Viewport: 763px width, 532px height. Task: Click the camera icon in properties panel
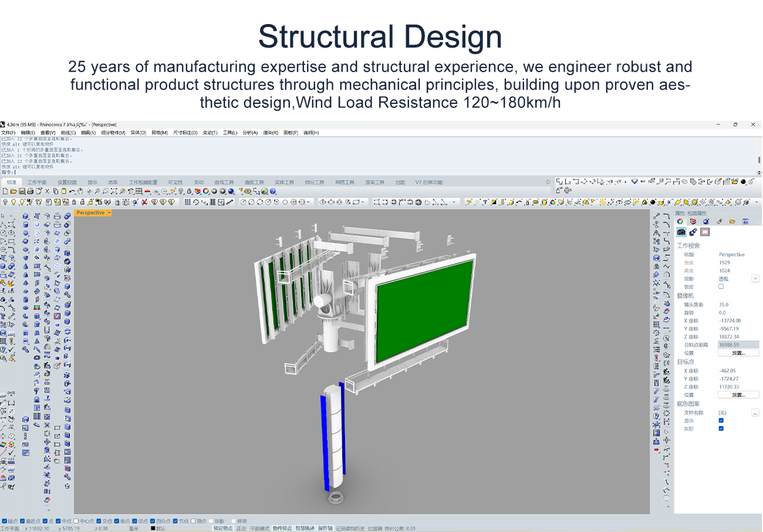[681, 232]
